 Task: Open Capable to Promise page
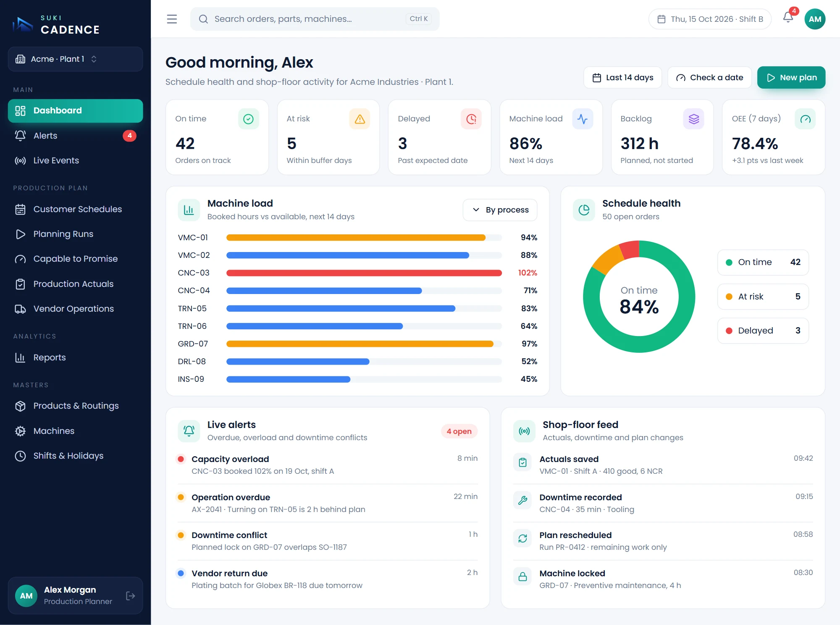pyautogui.click(x=76, y=259)
